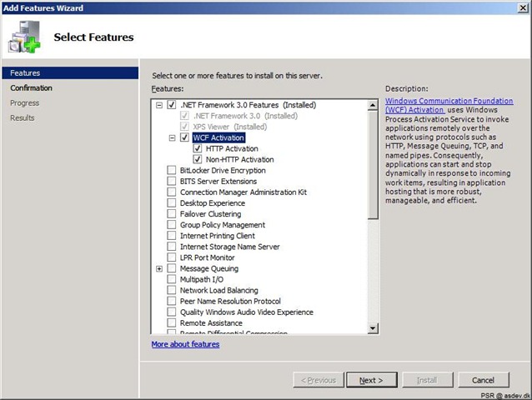Click the scrollbar up arrow in Features list
Screen dimensions: 532x400
pos(373,105)
